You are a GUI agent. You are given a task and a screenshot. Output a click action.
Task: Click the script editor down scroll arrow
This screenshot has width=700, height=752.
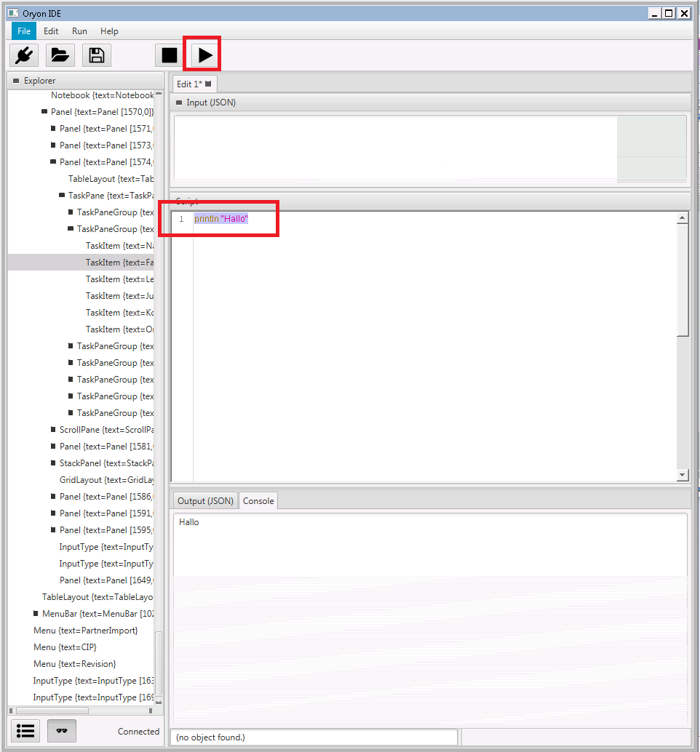point(682,475)
